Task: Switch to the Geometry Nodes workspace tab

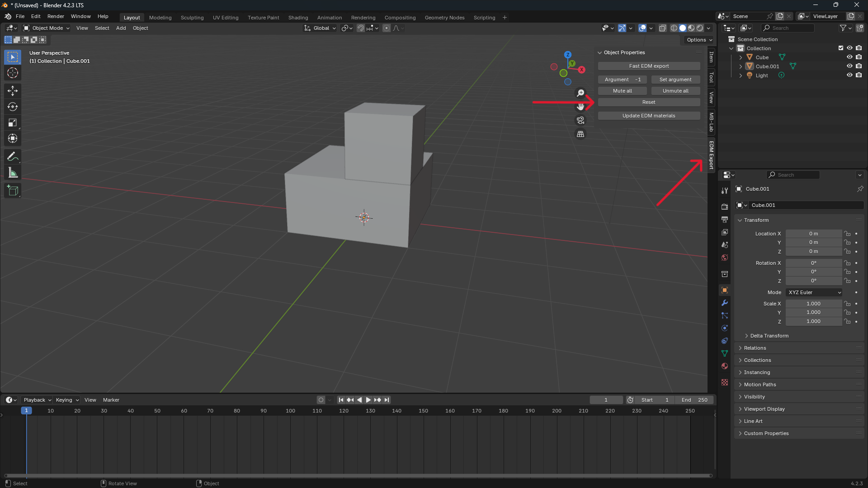Action: [x=444, y=18]
